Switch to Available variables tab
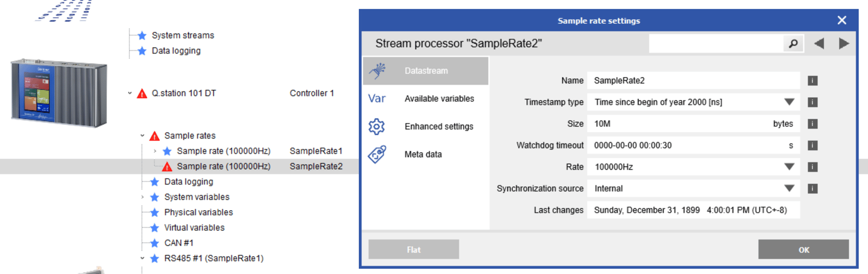This screenshot has height=274, width=868. click(439, 99)
